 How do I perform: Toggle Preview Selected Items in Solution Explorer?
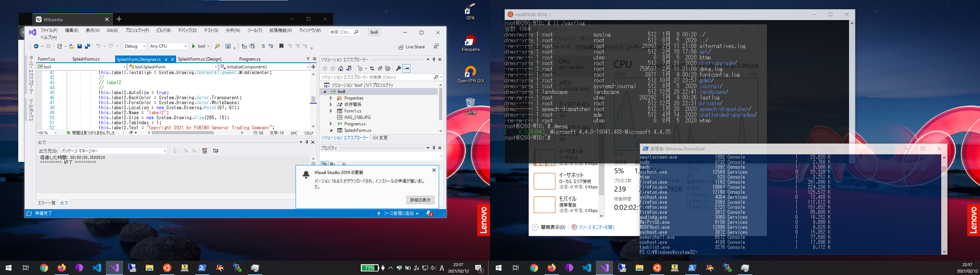pos(406,68)
